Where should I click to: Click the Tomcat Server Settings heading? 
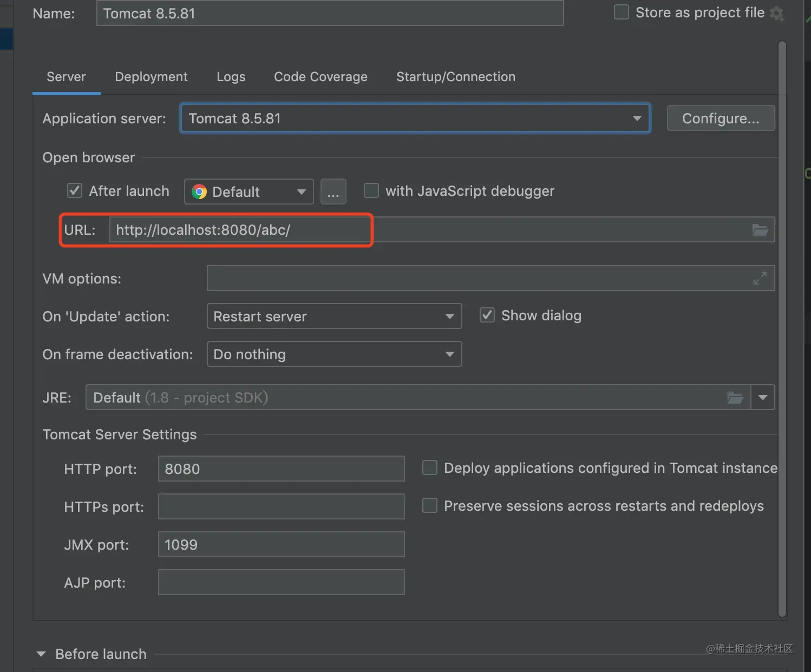[x=120, y=434]
